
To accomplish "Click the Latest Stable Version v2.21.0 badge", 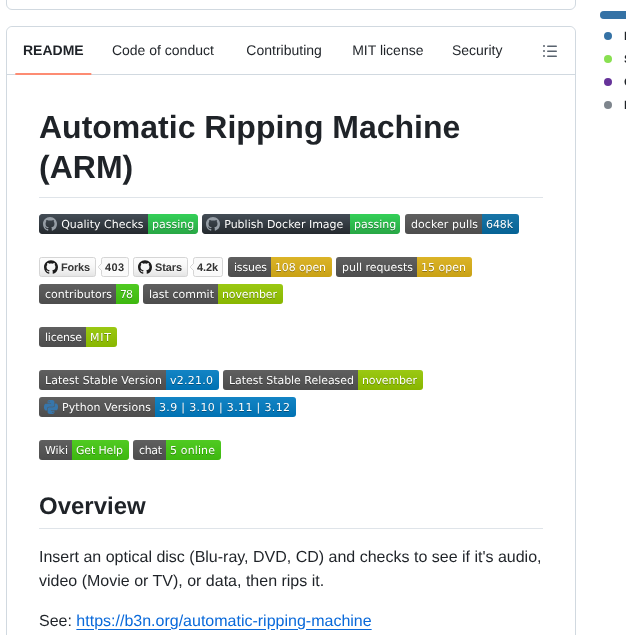I will (129, 380).
